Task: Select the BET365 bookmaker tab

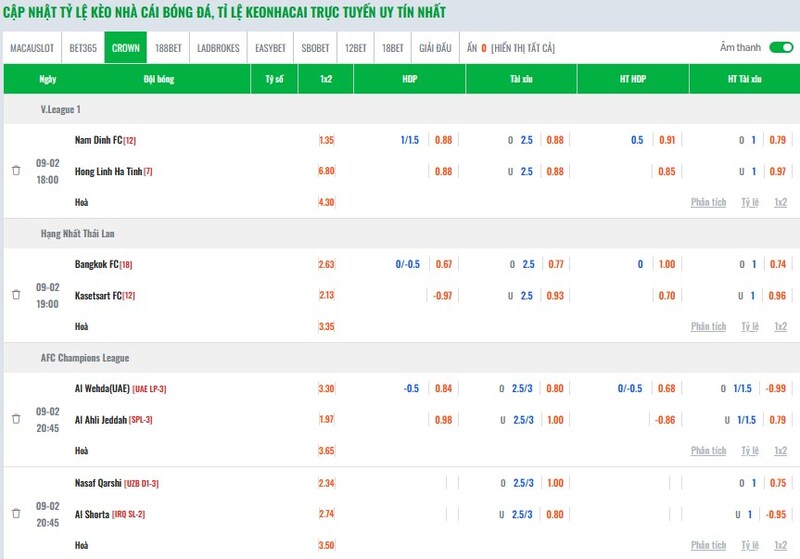Action: click(x=83, y=48)
